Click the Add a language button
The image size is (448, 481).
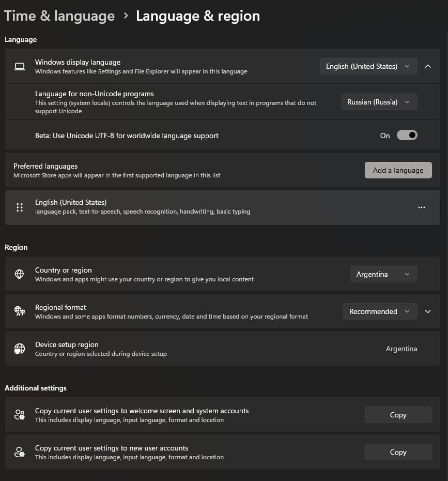[x=398, y=170]
